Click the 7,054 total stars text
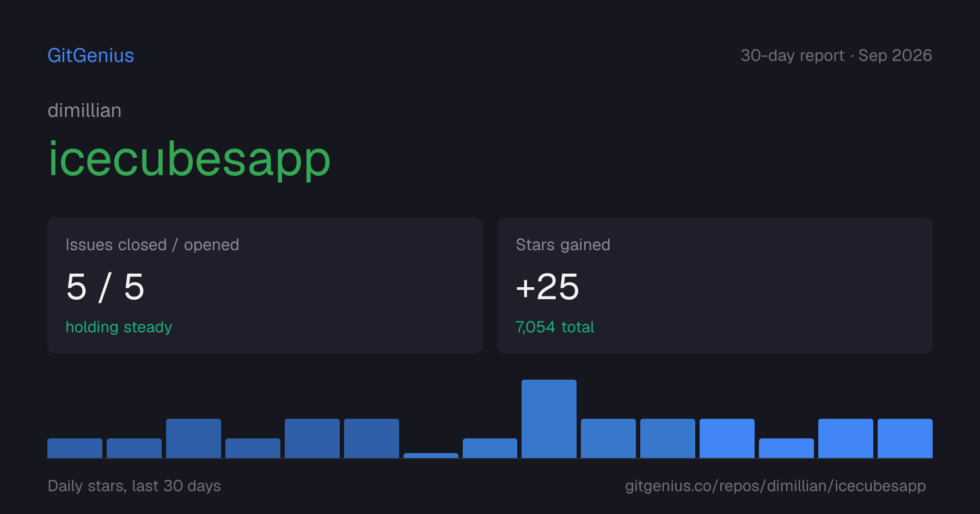 pyautogui.click(x=554, y=327)
